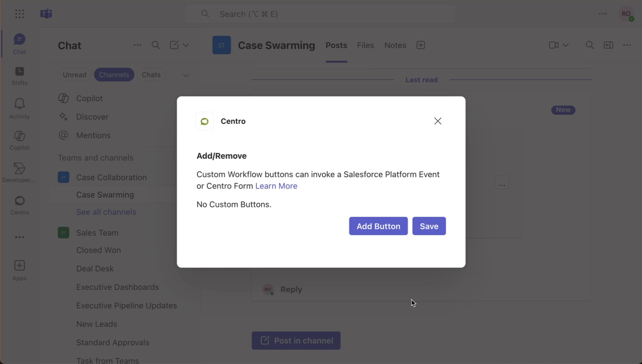
Task: Expand the chat filters chevron
Action: coord(186,75)
